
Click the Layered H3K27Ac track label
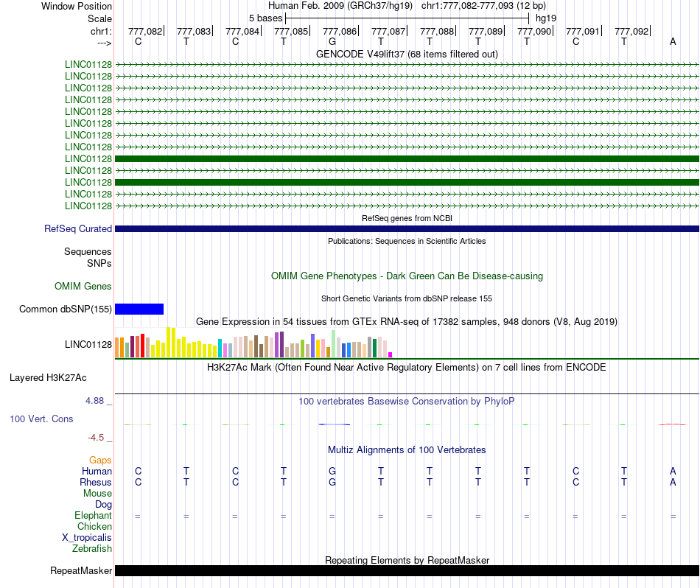click(x=48, y=378)
